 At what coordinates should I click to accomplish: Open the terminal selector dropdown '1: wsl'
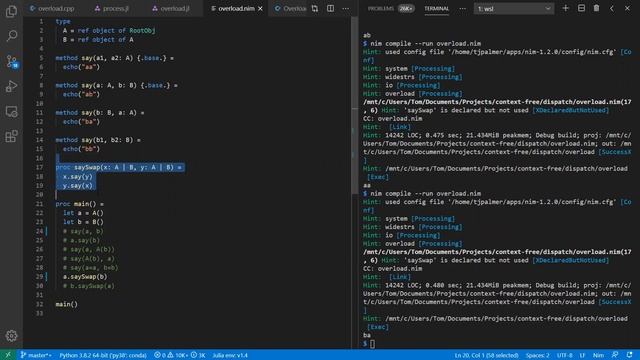click(x=514, y=9)
